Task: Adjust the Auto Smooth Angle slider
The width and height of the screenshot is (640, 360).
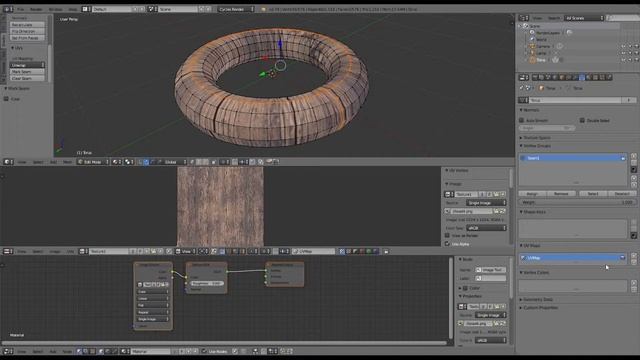Action: click(547, 128)
